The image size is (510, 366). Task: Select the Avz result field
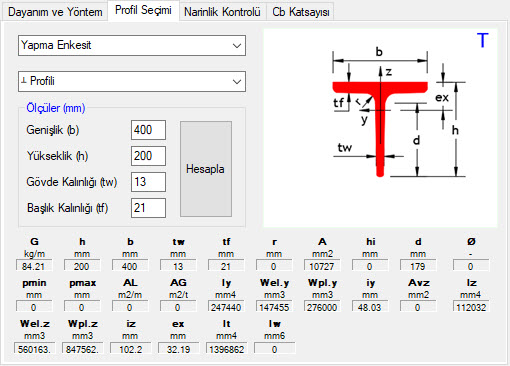pyautogui.click(x=418, y=307)
